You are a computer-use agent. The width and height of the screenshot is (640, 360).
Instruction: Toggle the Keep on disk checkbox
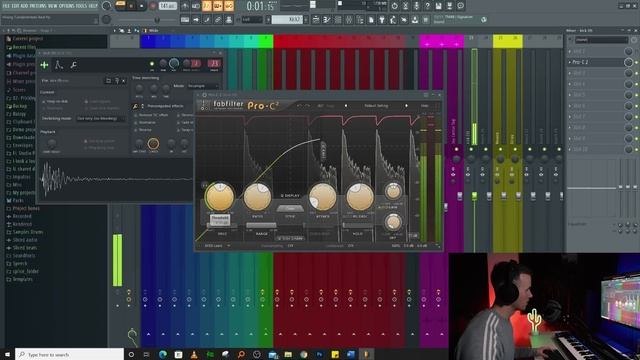coord(44,101)
